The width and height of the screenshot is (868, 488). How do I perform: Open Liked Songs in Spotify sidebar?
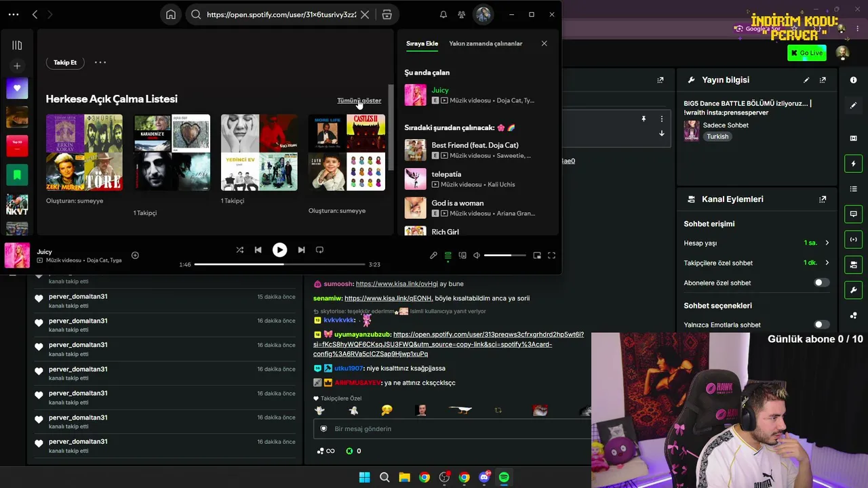(17, 88)
